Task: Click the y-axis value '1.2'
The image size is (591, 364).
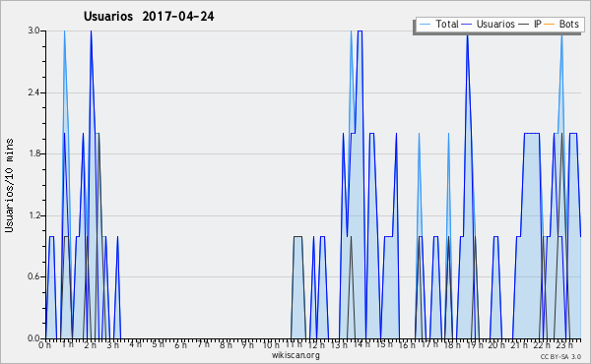Action: (x=33, y=215)
